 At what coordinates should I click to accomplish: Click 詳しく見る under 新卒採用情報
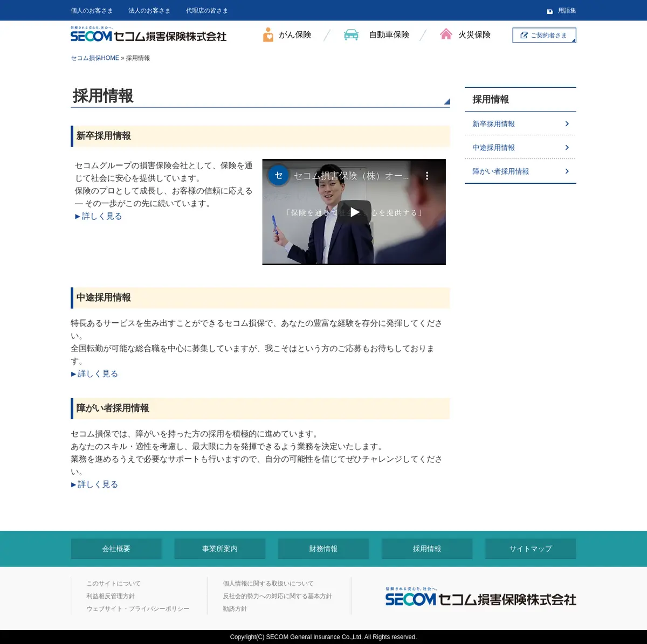99,217
